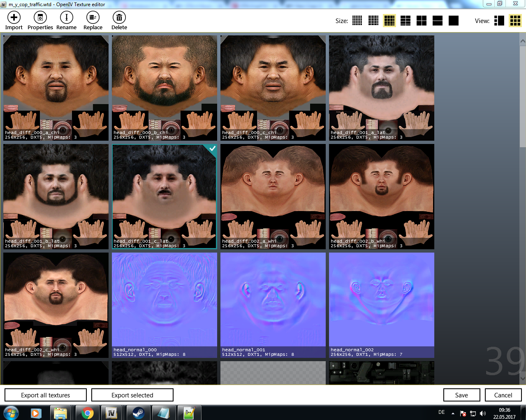Select the highlighted medium thumbnail size
This screenshot has height=420, width=526.
389,21
